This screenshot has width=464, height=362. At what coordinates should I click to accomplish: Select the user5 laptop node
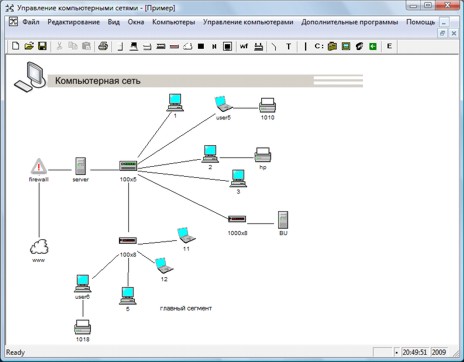click(x=223, y=104)
